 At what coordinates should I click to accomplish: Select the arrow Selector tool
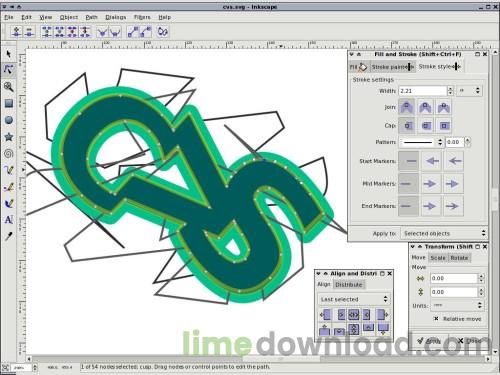[x=9, y=54]
